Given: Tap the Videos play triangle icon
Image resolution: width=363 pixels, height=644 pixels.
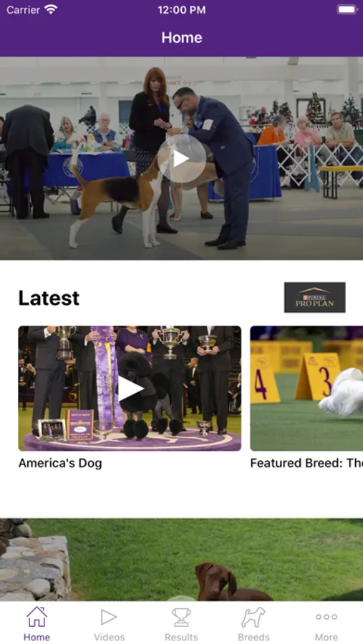Looking at the screenshot, I should (109, 617).
